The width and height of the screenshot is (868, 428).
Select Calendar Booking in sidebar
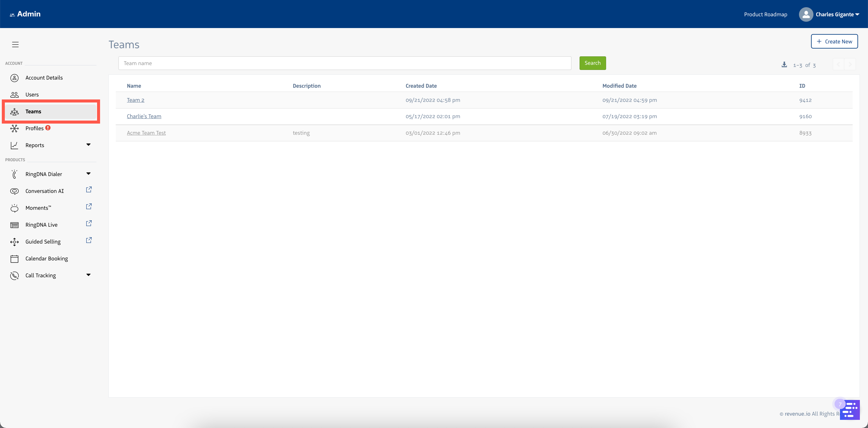[46, 259]
